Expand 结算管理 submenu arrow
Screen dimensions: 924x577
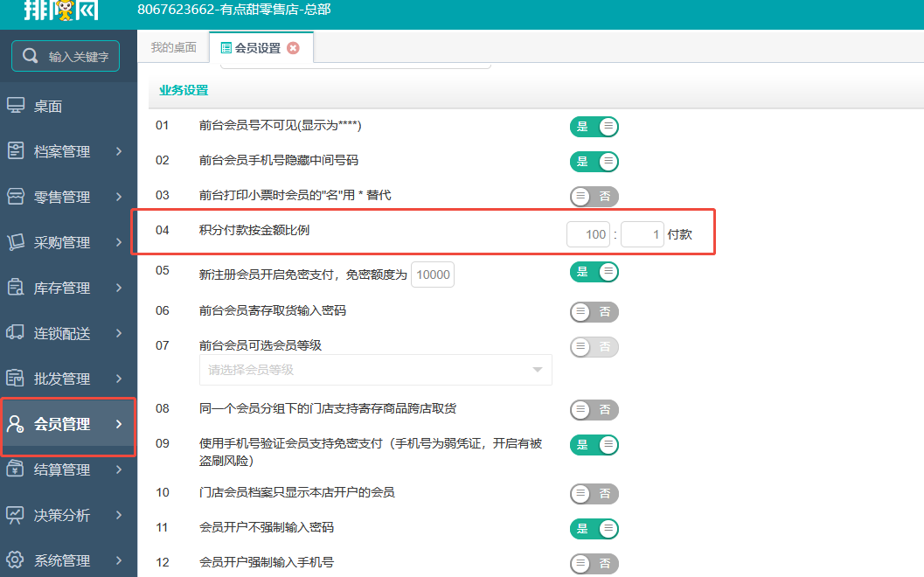coord(119,469)
